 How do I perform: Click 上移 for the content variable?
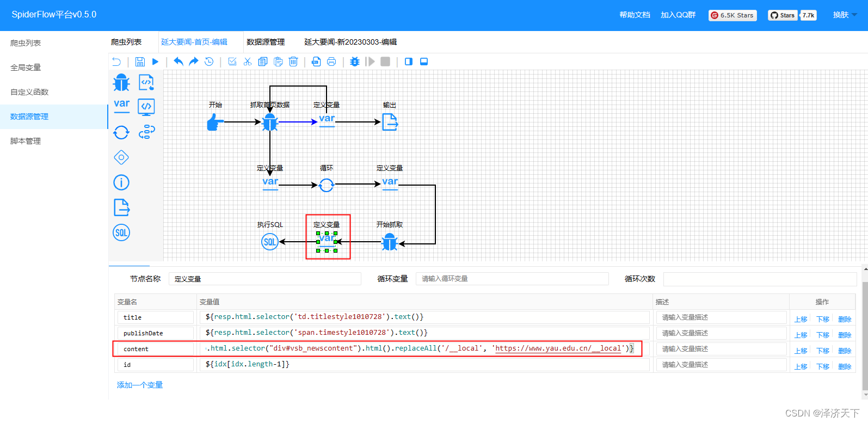[x=801, y=351]
